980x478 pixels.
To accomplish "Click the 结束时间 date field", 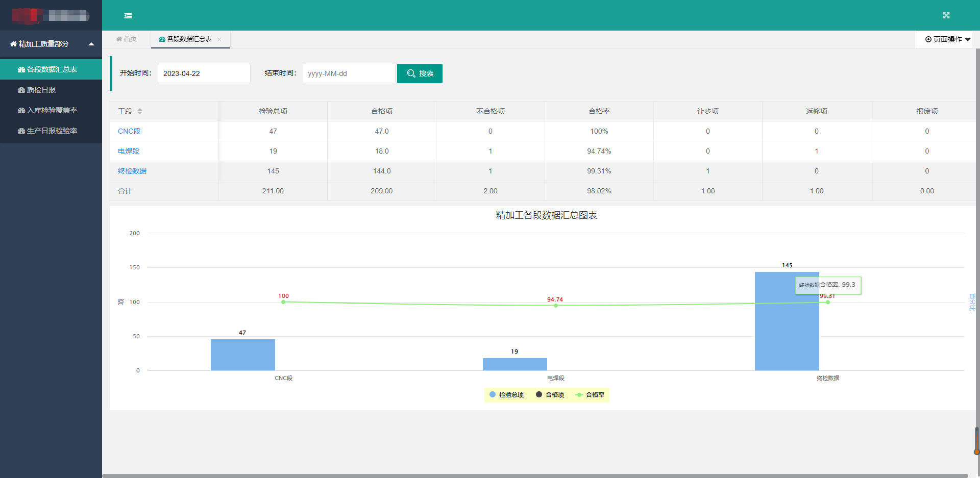I will [349, 73].
